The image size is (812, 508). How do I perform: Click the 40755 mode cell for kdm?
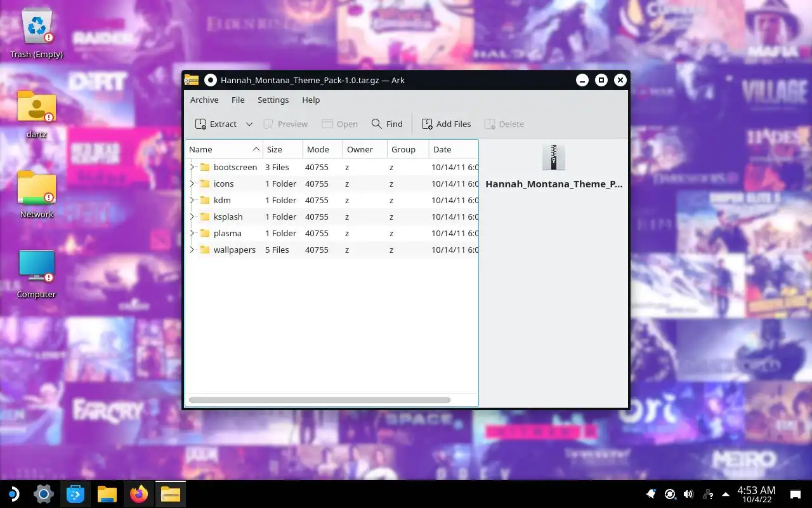pos(317,200)
